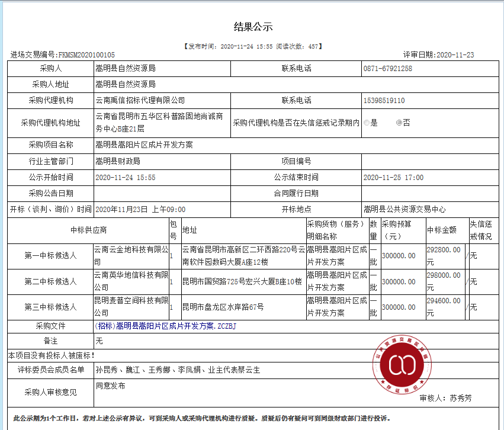Screen dimensions: 504x430
Task: Click the winning bid amount 292800.00元
Action: 445,256
